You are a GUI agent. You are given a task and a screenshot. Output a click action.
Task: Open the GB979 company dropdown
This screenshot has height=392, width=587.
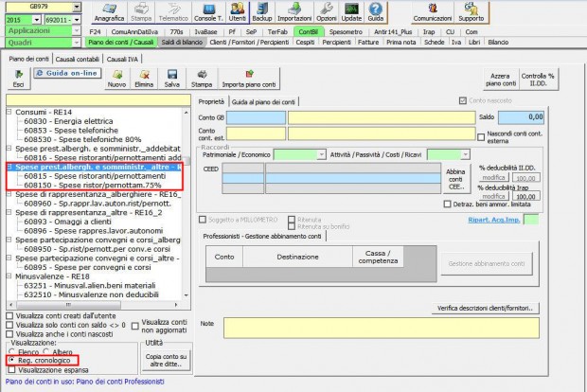point(77,8)
